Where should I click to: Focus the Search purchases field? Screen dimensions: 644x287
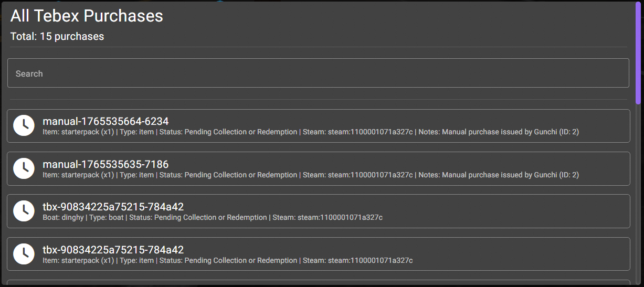[x=318, y=73]
